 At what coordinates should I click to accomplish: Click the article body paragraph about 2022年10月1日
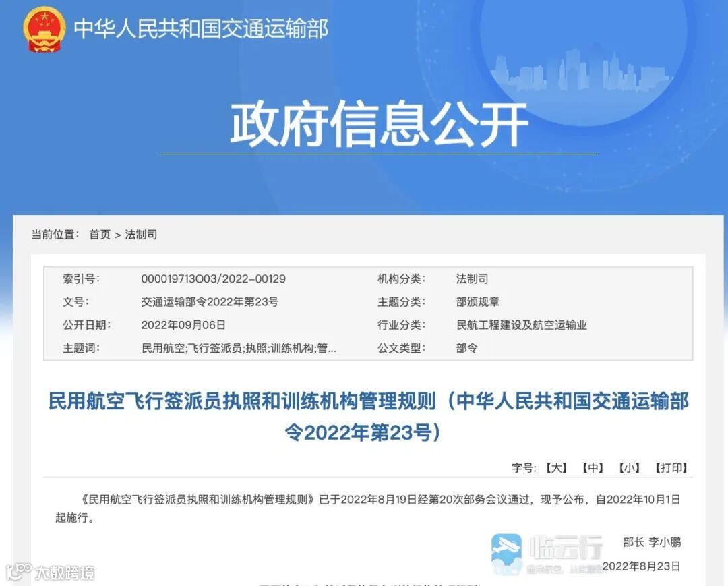click(x=368, y=508)
